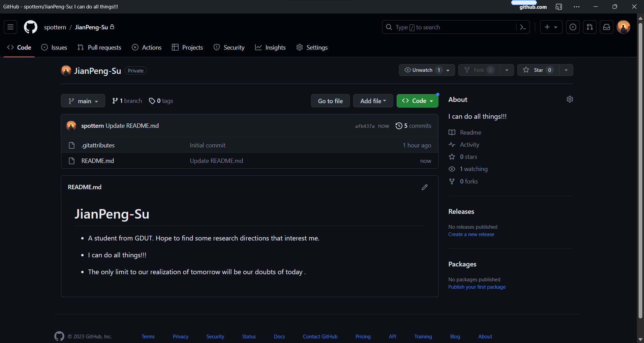Click the Go to file button
The width and height of the screenshot is (644, 343).
point(330,101)
